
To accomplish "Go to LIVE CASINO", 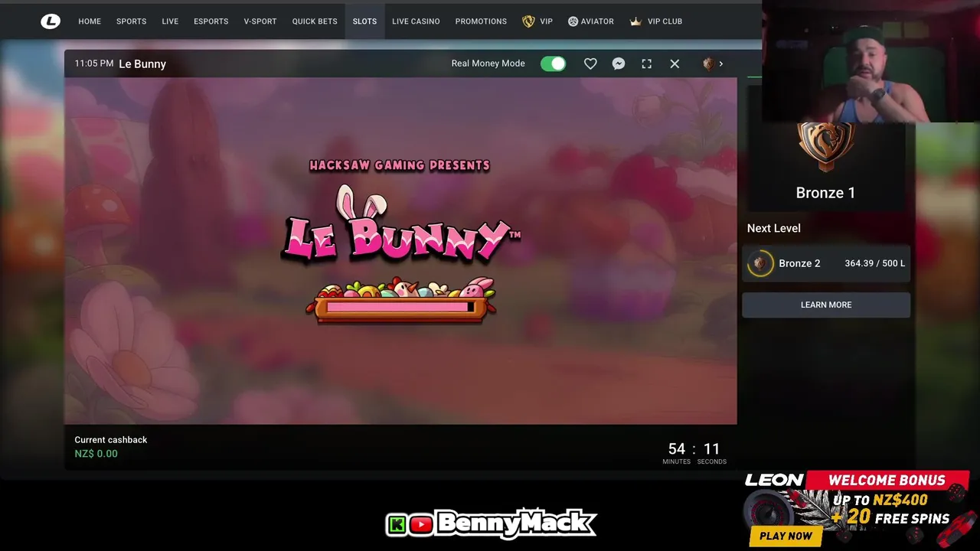I will tap(416, 21).
